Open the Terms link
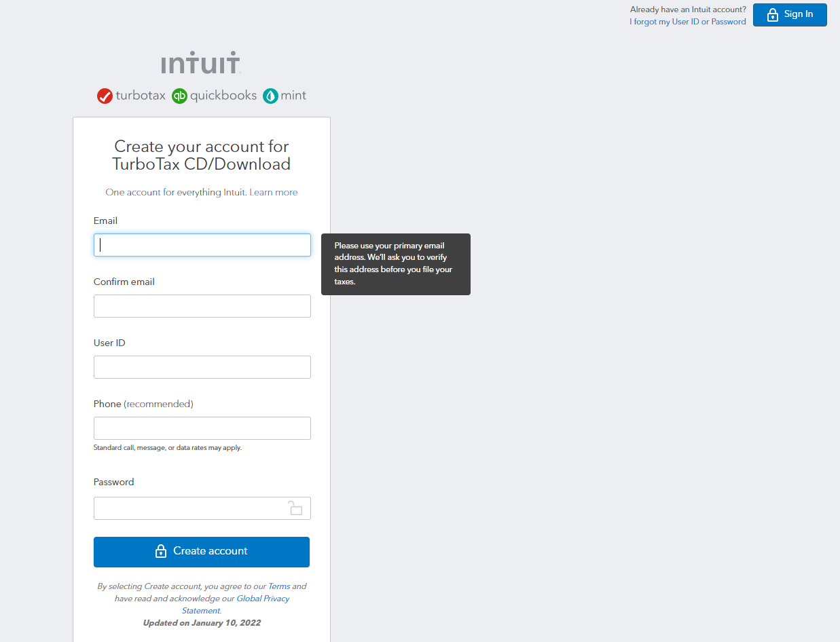The image size is (840, 642). click(279, 586)
